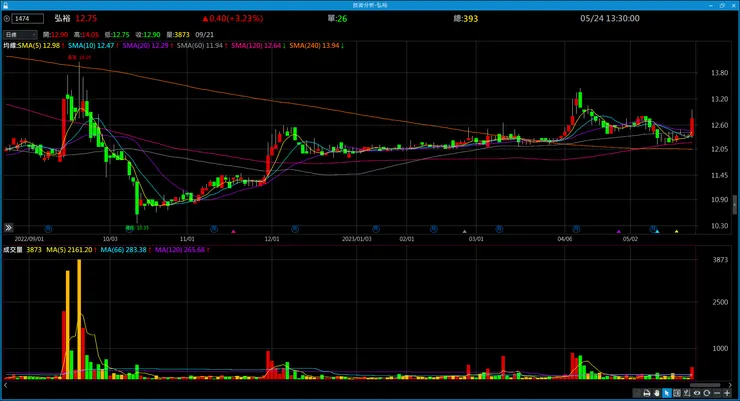Viewport: 740px width, 401px height.
Task: Zoom in chart with plus icon
Action: pyautogui.click(x=727, y=393)
